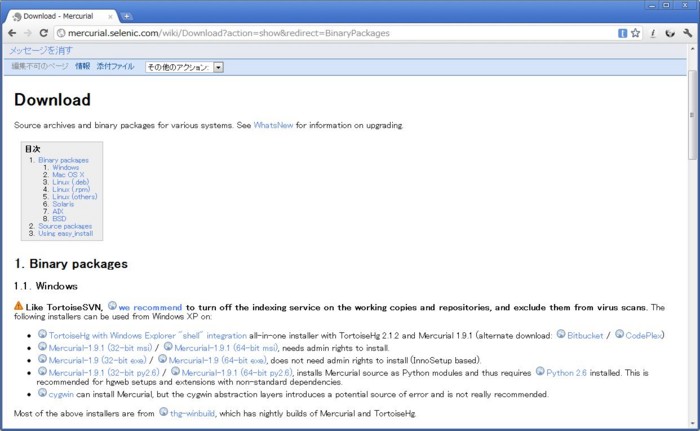
Task: Follow the WhatsNew link
Action: [273, 125]
